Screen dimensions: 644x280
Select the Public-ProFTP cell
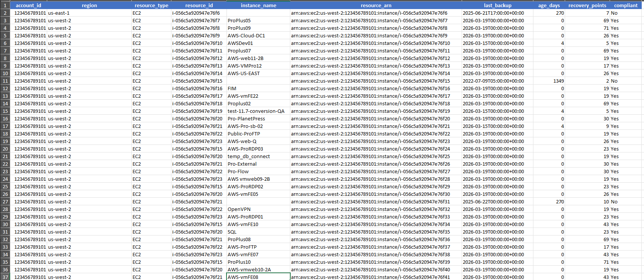point(258,134)
